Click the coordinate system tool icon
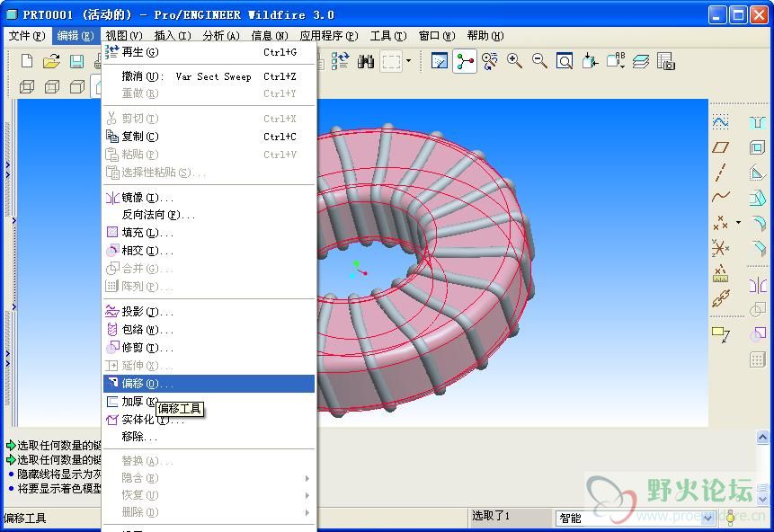The image size is (774, 532). point(721,247)
